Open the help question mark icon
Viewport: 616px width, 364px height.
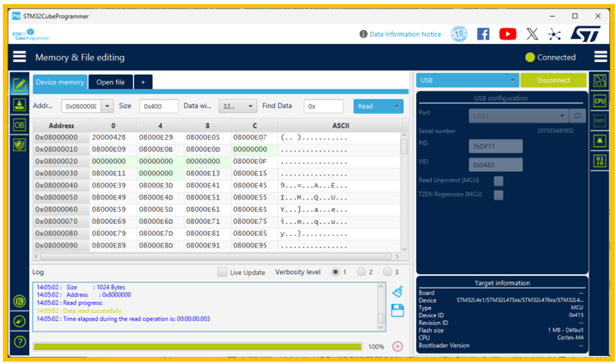[x=19, y=342]
